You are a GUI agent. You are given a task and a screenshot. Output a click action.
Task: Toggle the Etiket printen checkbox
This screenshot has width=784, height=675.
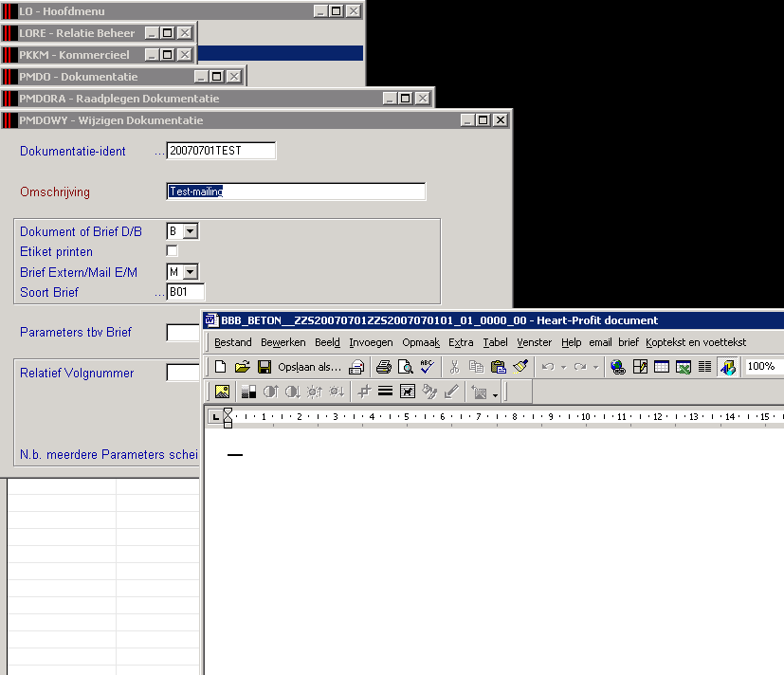(172, 250)
